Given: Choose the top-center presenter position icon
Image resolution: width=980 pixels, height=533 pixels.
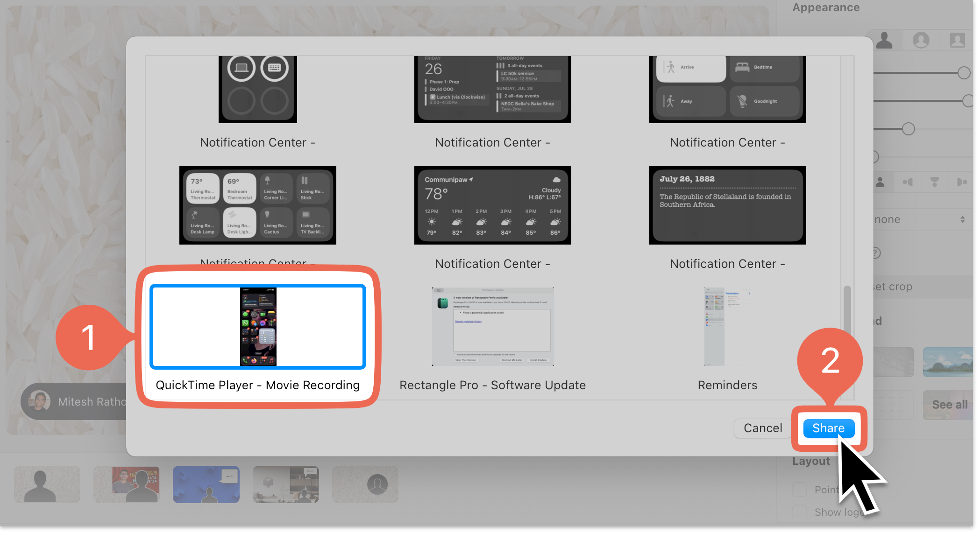Looking at the screenshot, I should [934, 182].
